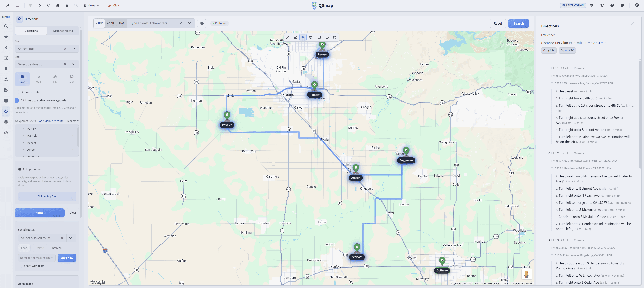Open the settings gear next to Presentation
The width and height of the screenshot is (644, 288).
(x=592, y=5)
